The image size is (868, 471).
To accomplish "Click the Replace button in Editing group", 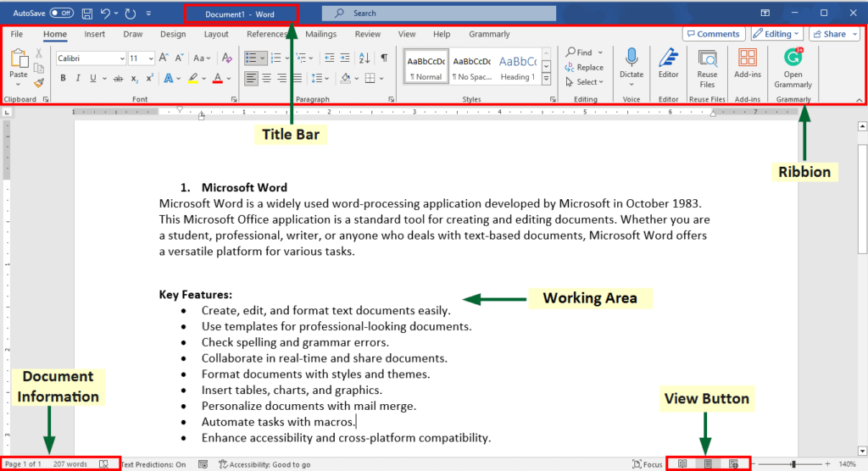I will tap(584, 67).
